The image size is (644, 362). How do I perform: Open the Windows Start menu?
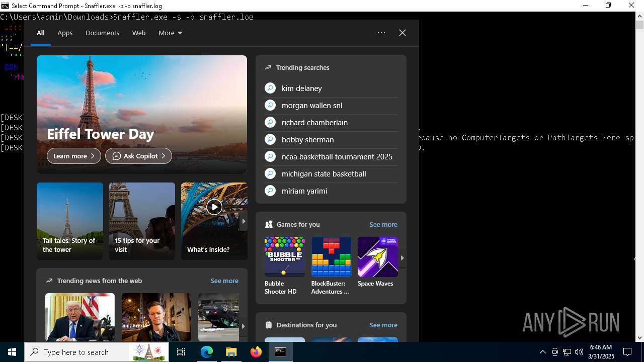[x=12, y=352]
